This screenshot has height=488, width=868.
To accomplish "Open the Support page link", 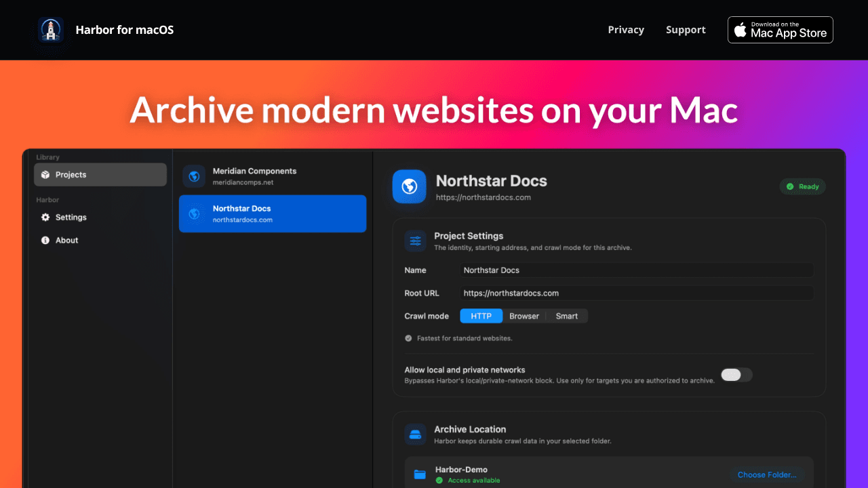I will click(x=686, y=30).
